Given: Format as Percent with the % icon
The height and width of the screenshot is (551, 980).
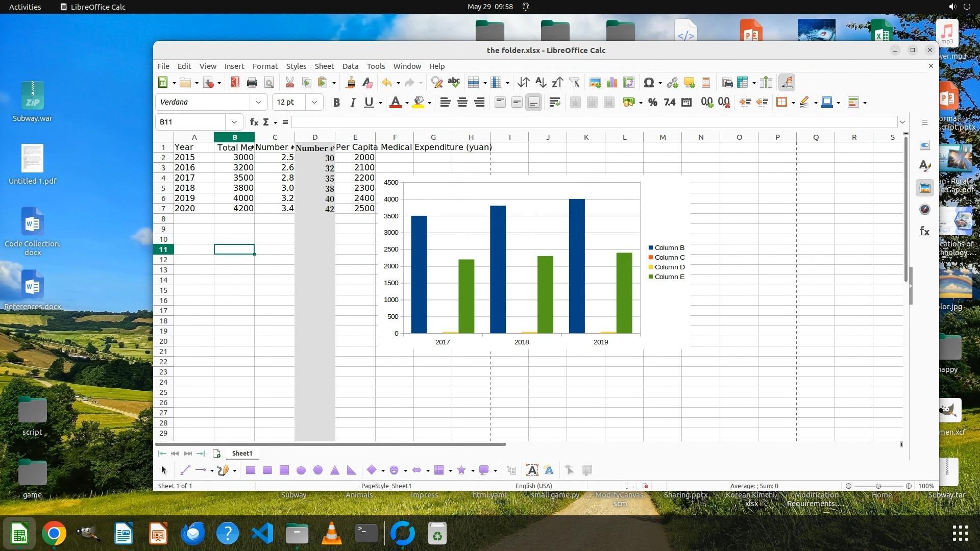Looking at the screenshot, I should click(x=652, y=103).
